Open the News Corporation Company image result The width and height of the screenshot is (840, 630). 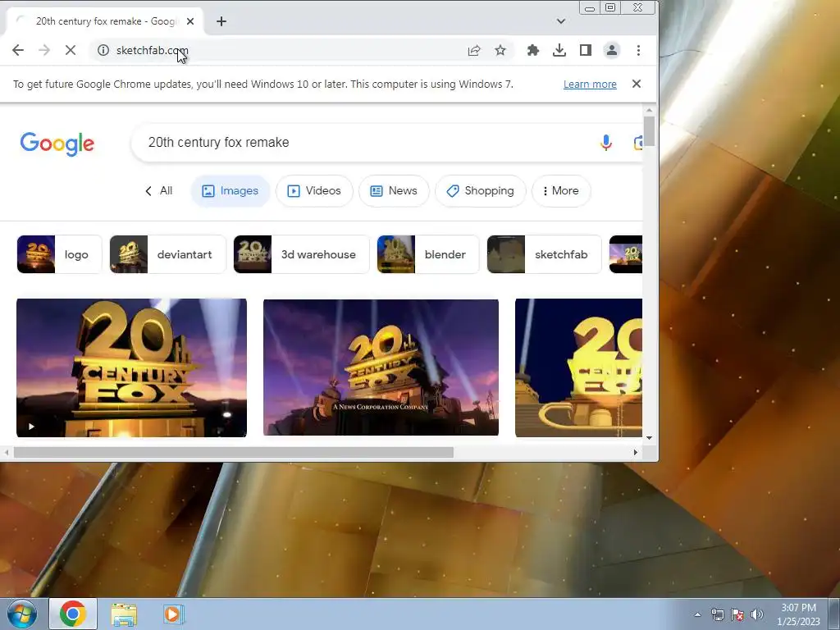pyautogui.click(x=381, y=367)
